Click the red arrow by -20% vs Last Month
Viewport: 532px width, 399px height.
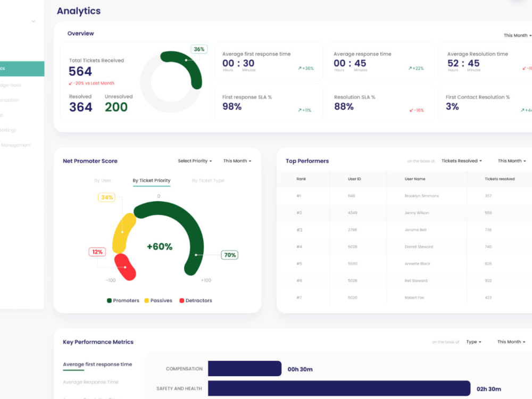pos(71,83)
